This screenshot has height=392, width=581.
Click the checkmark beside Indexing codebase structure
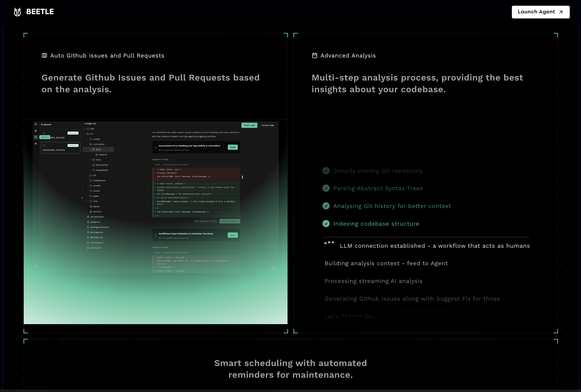click(326, 223)
